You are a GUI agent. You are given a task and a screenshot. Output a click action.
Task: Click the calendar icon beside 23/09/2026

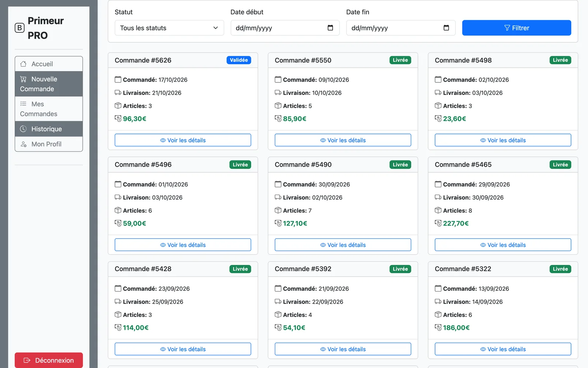pyautogui.click(x=118, y=289)
